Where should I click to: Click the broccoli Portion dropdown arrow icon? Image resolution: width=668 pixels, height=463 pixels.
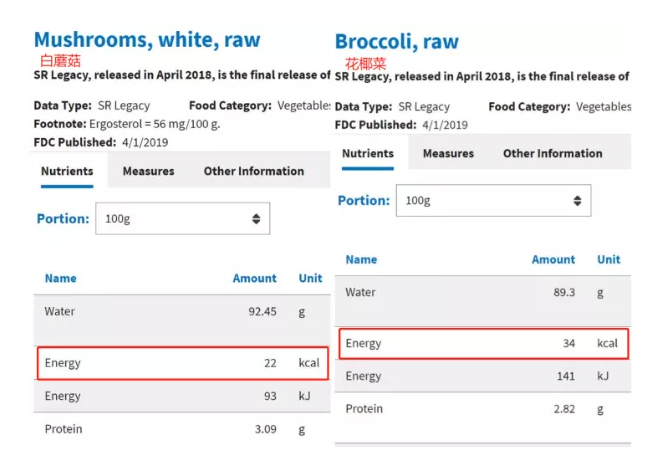(x=577, y=201)
